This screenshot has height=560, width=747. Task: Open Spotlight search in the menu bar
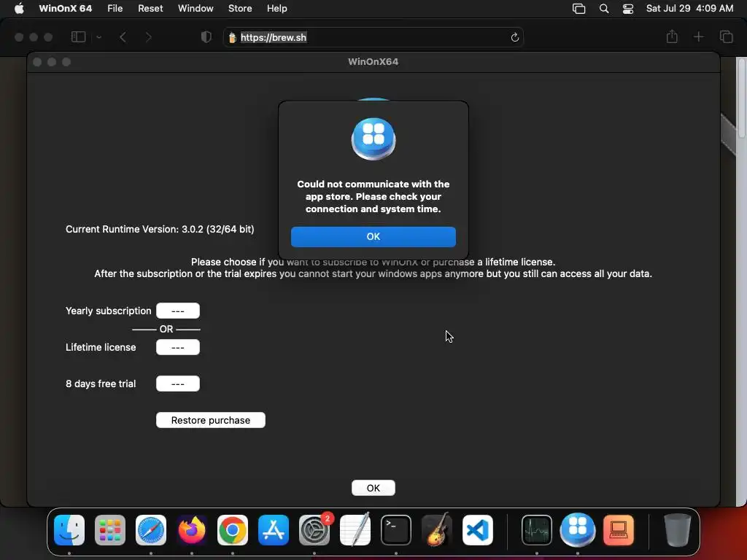pyautogui.click(x=603, y=9)
